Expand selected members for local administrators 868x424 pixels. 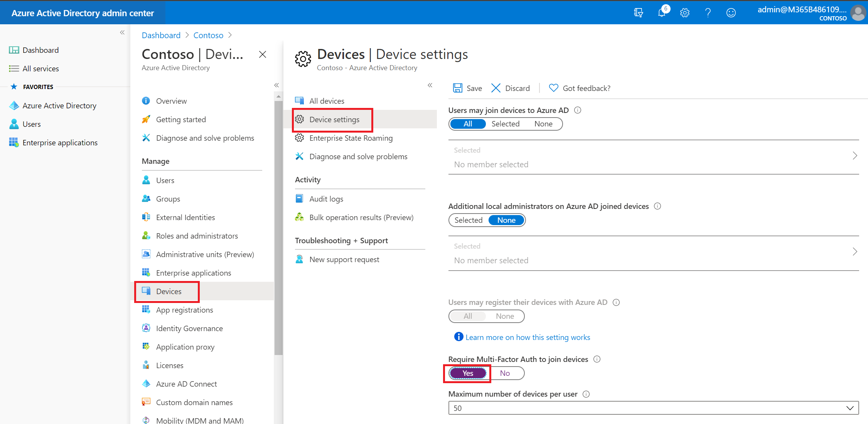pos(855,252)
